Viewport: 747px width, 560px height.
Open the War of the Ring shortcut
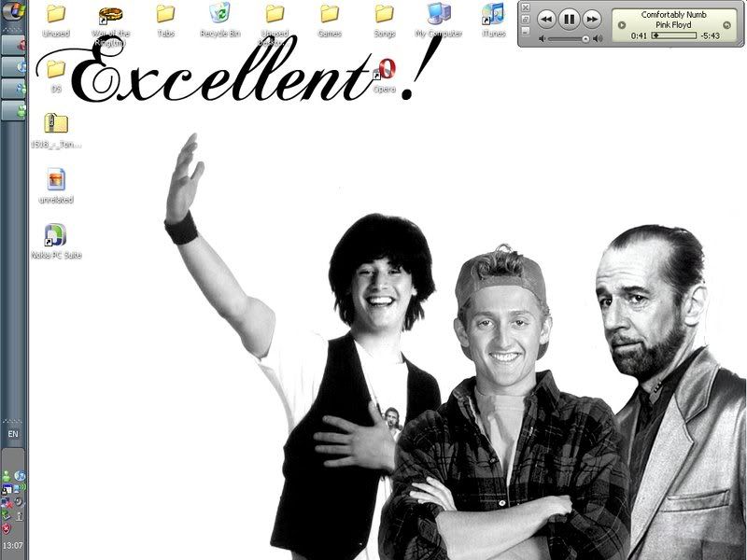click(x=111, y=15)
